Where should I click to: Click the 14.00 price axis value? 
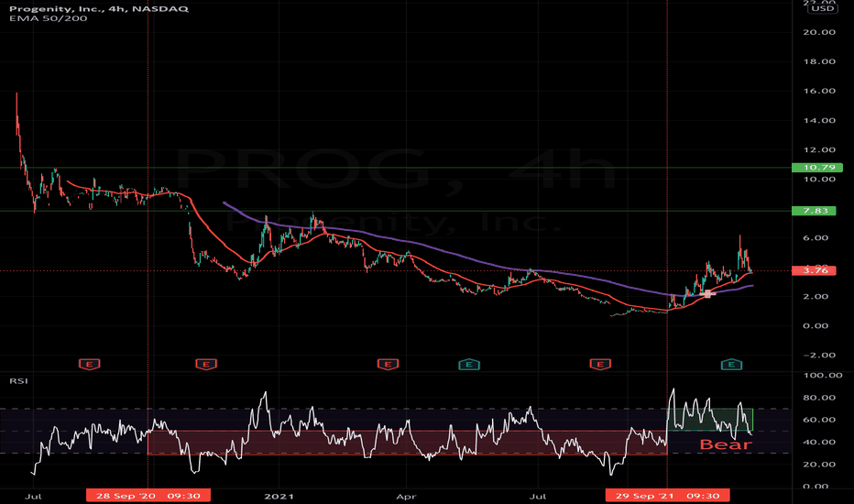(x=819, y=120)
